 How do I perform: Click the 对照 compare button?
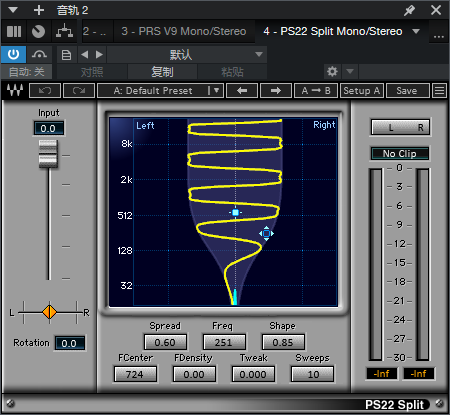click(x=92, y=72)
